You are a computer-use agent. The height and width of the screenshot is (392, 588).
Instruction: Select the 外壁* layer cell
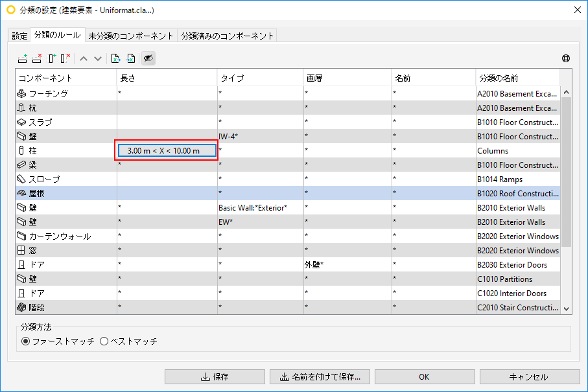[x=347, y=264]
